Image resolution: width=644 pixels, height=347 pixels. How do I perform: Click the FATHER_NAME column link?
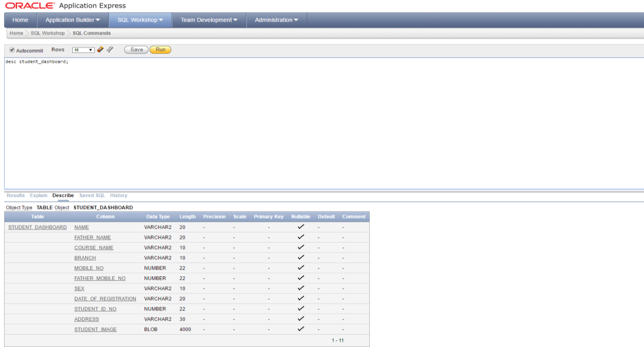pos(92,237)
